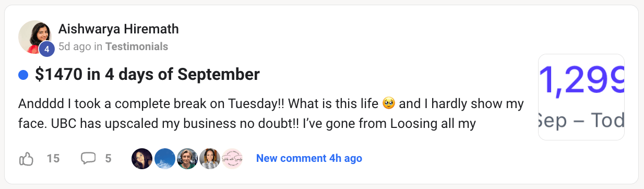Open the dark-haired commenter's avatar
The width and height of the screenshot is (644, 189).
pyautogui.click(x=142, y=158)
